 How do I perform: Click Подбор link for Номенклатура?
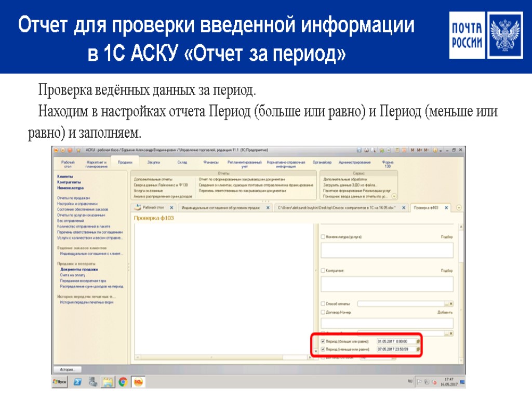coord(446,237)
